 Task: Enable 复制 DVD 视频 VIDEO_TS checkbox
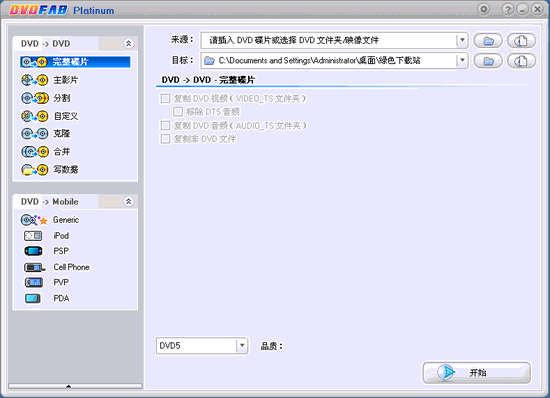click(x=165, y=99)
